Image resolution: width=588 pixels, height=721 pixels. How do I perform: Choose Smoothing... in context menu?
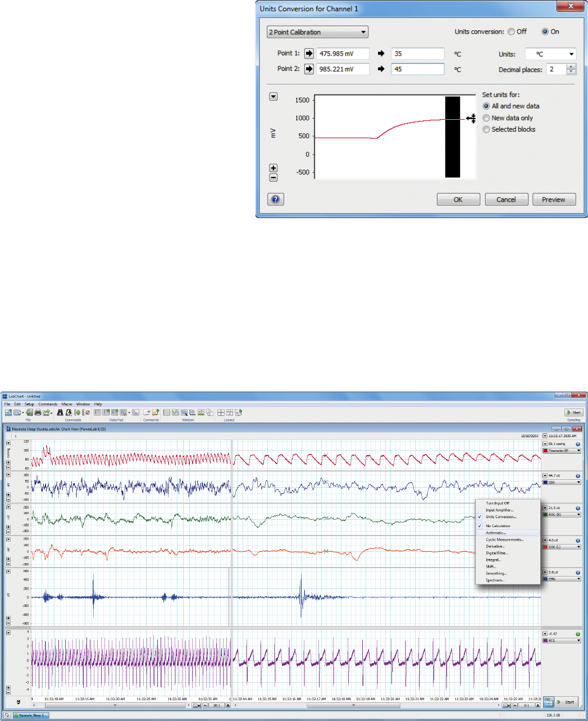pyautogui.click(x=508, y=573)
